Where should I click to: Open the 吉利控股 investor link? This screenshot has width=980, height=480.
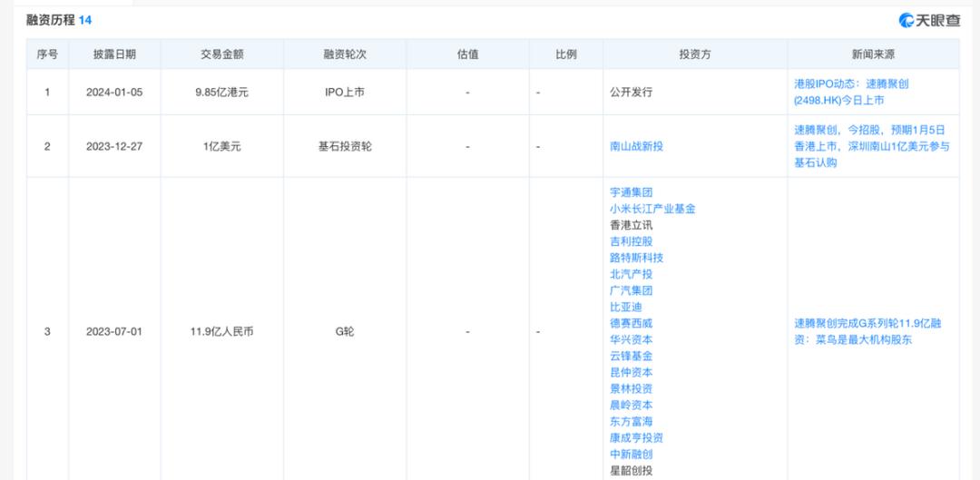tap(632, 241)
